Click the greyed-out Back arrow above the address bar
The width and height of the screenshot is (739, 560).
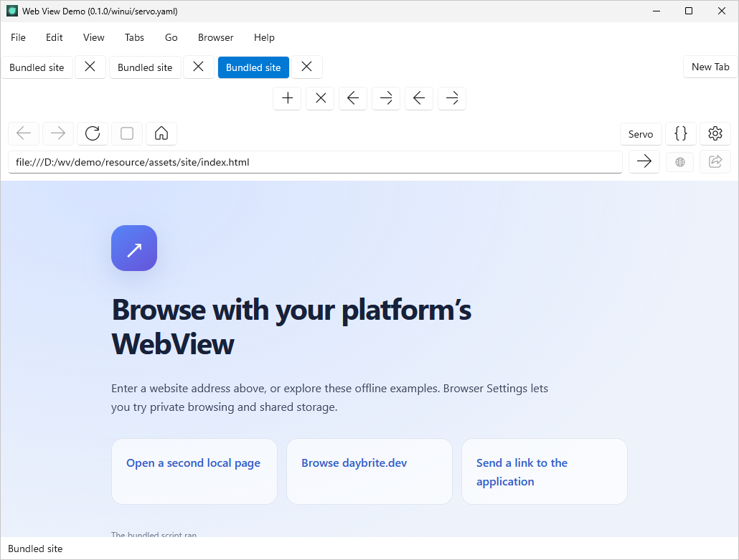pos(24,134)
